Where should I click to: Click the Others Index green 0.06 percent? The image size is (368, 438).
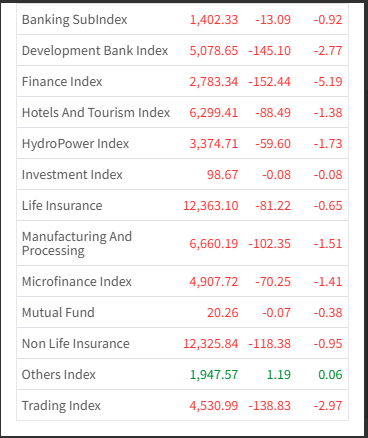click(330, 375)
